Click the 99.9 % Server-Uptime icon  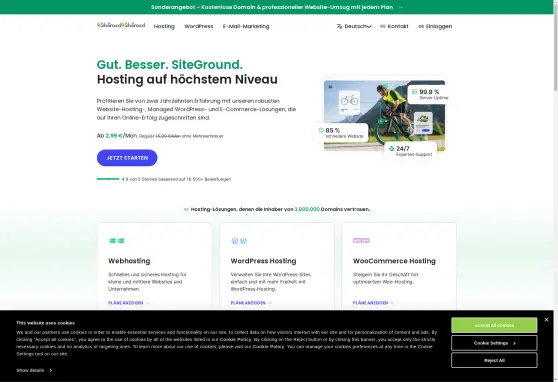coord(414,92)
